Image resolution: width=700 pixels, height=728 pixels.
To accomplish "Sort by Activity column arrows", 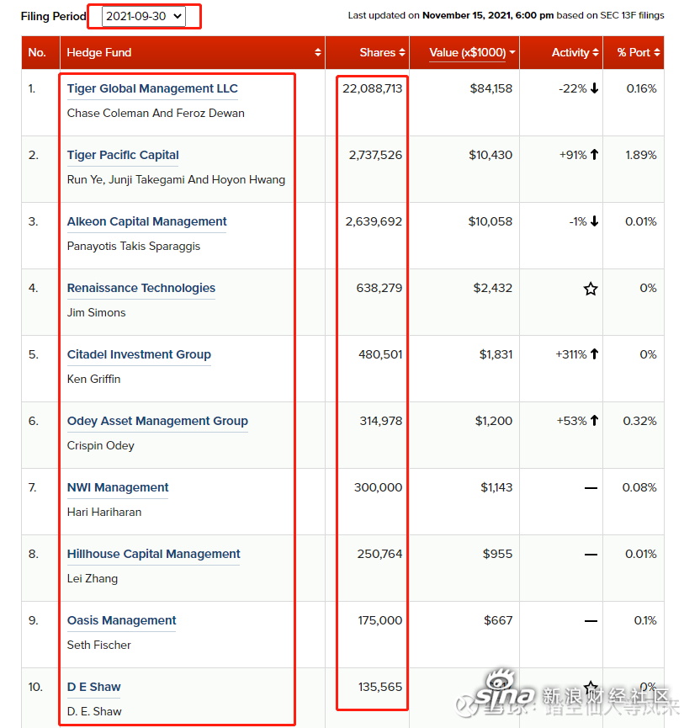I will (x=596, y=52).
